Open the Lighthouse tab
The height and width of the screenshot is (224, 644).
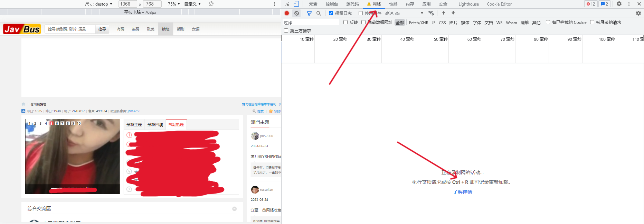coord(468,4)
